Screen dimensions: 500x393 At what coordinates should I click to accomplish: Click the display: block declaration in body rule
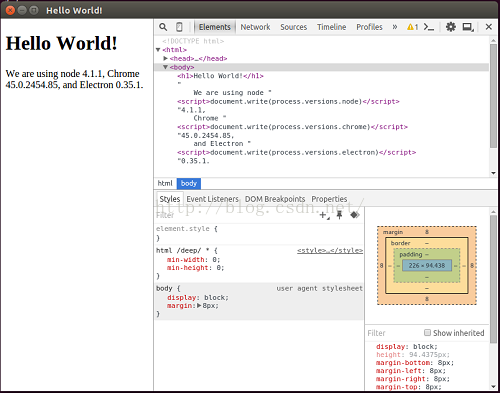(x=198, y=297)
